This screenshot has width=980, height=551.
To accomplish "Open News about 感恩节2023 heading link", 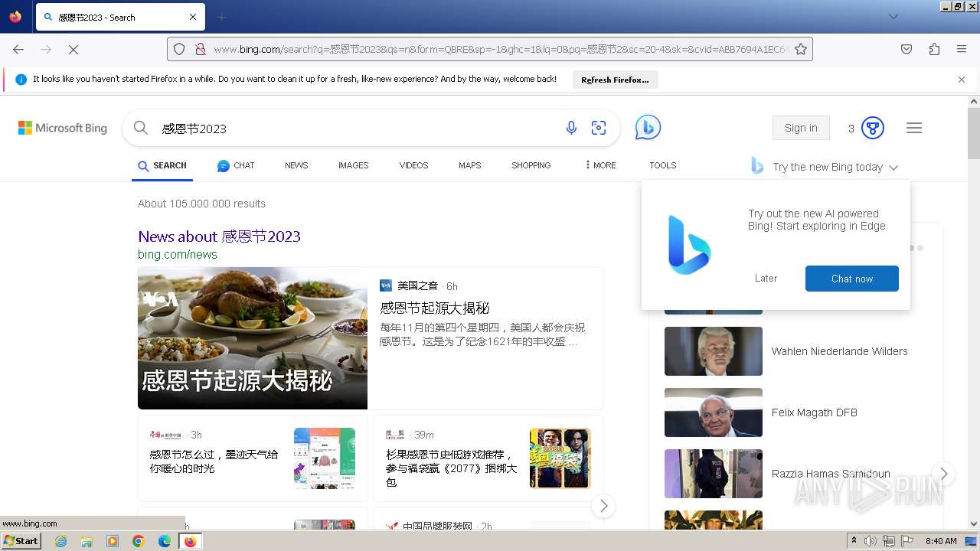I will click(219, 236).
